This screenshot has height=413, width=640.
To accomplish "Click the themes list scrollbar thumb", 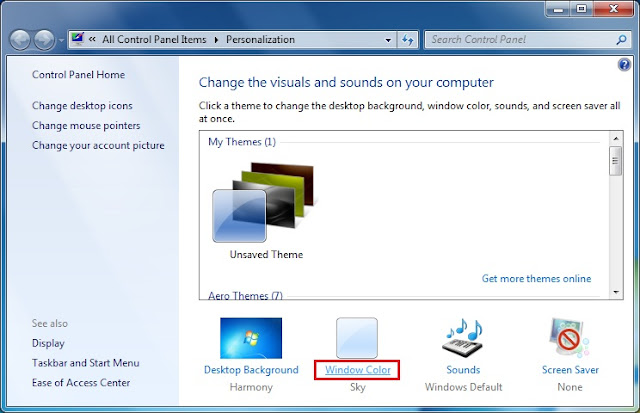I will [616, 161].
